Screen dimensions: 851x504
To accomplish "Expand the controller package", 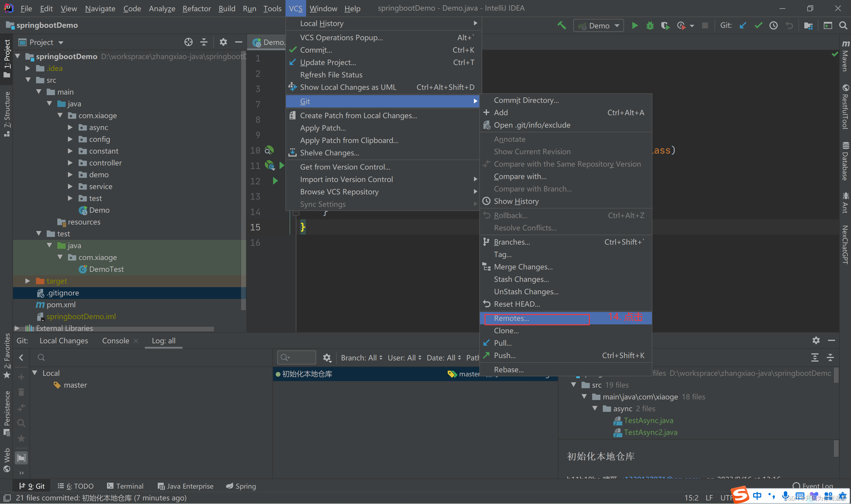I will [70, 163].
